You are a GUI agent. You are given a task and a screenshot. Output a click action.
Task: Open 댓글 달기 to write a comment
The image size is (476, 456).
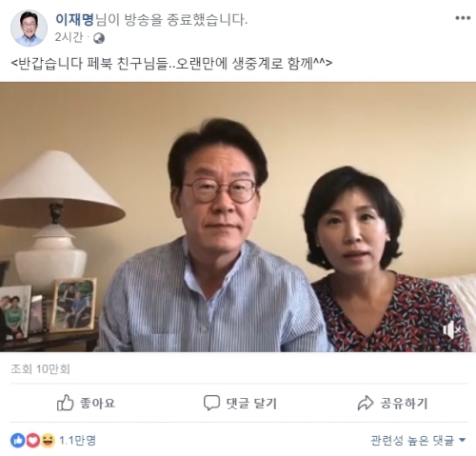[251, 404]
